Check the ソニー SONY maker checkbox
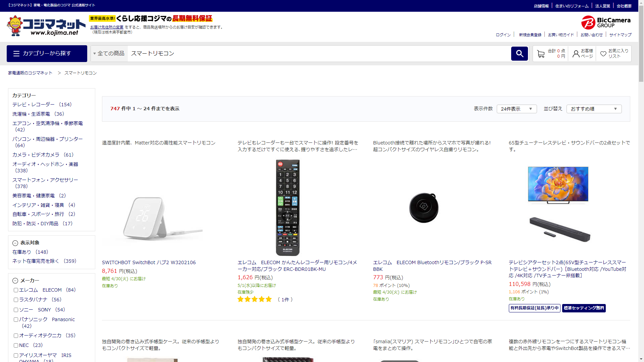The height and width of the screenshot is (362, 644). point(16,310)
